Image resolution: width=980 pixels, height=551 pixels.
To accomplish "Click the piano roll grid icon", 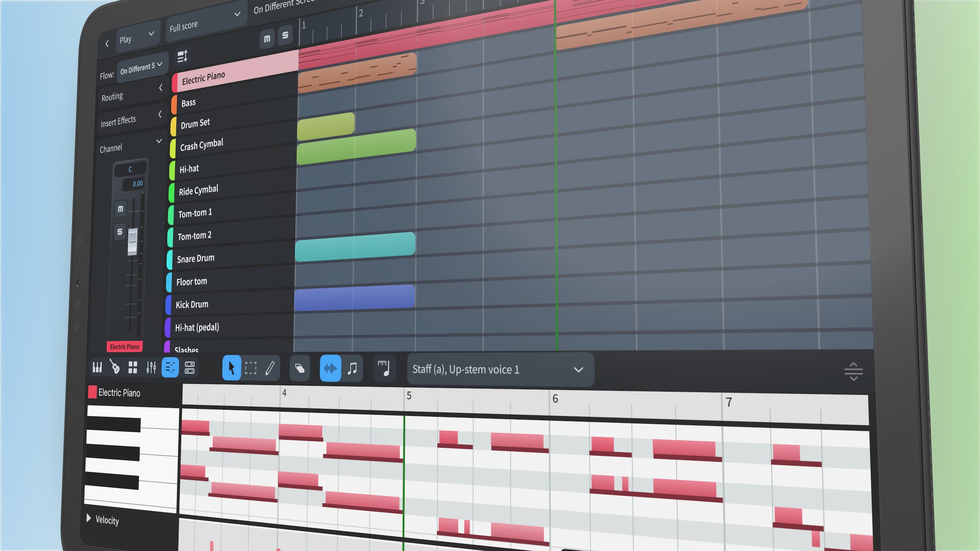I will [98, 368].
